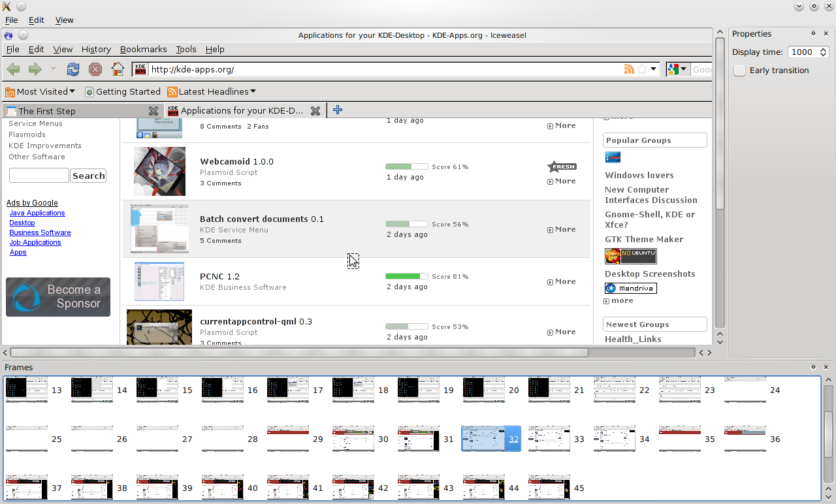The width and height of the screenshot is (836, 504).
Task: Click the bookmark star in the address bar
Action: click(643, 69)
